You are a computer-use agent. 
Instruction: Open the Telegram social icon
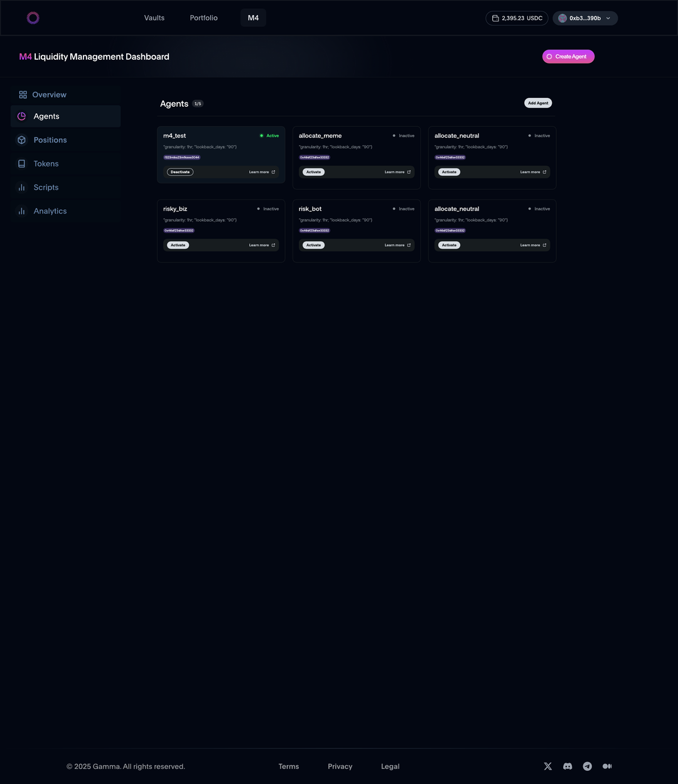point(588,766)
